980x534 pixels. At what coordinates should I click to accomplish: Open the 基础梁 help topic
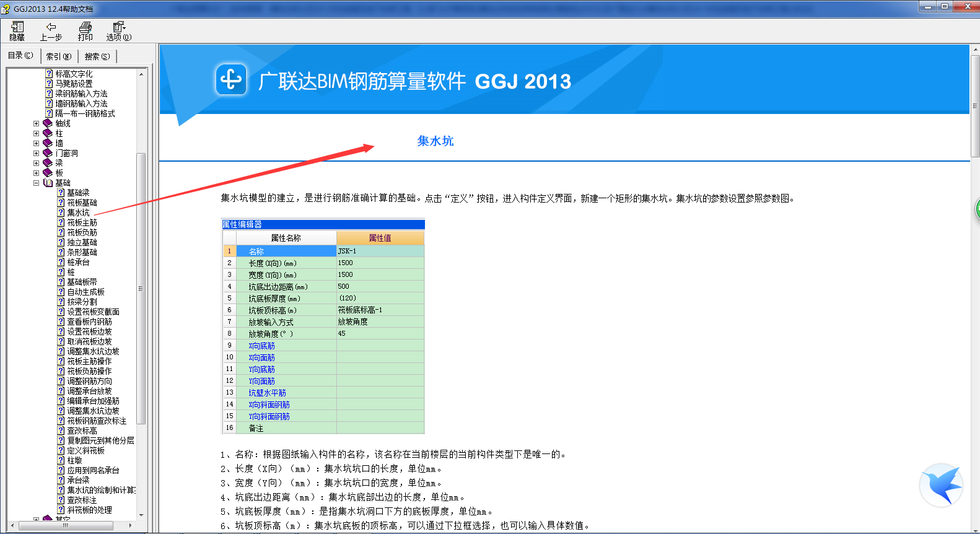[78, 193]
